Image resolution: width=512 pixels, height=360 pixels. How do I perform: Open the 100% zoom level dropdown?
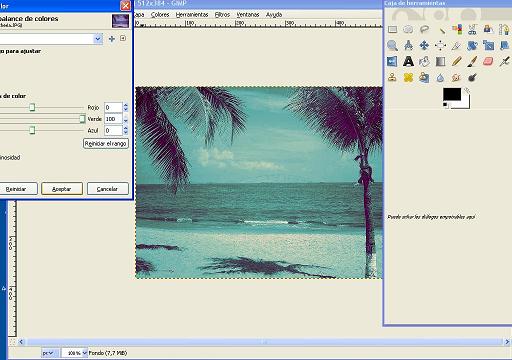[84, 353]
